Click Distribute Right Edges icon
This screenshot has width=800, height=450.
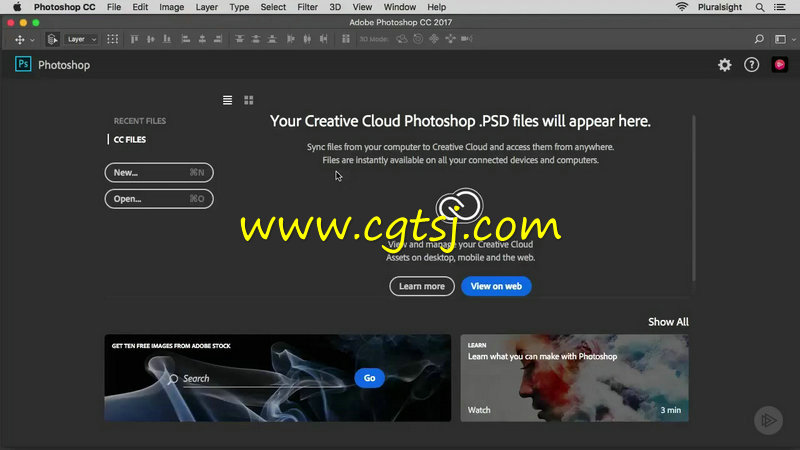(x=323, y=39)
